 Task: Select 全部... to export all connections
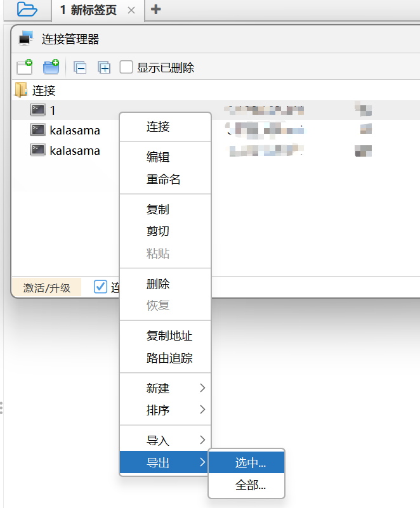coord(250,486)
